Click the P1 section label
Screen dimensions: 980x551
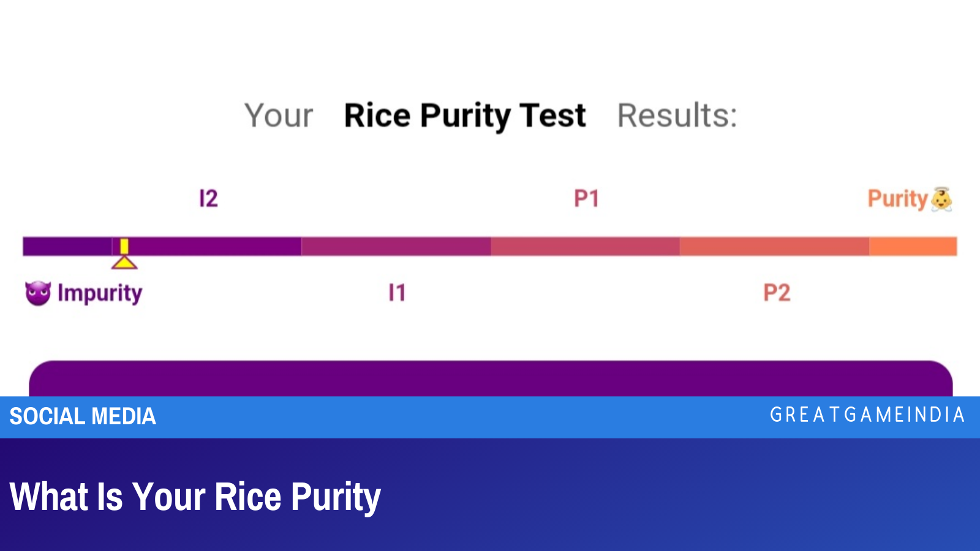click(586, 198)
